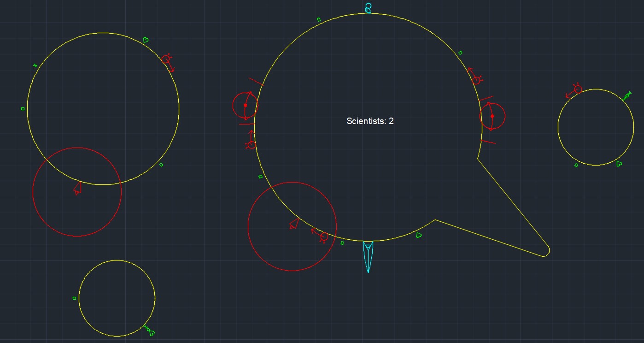Click the red turret on large planet's left edge
The height and width of the screenshot is (343, 644).
tap(245, 105)
